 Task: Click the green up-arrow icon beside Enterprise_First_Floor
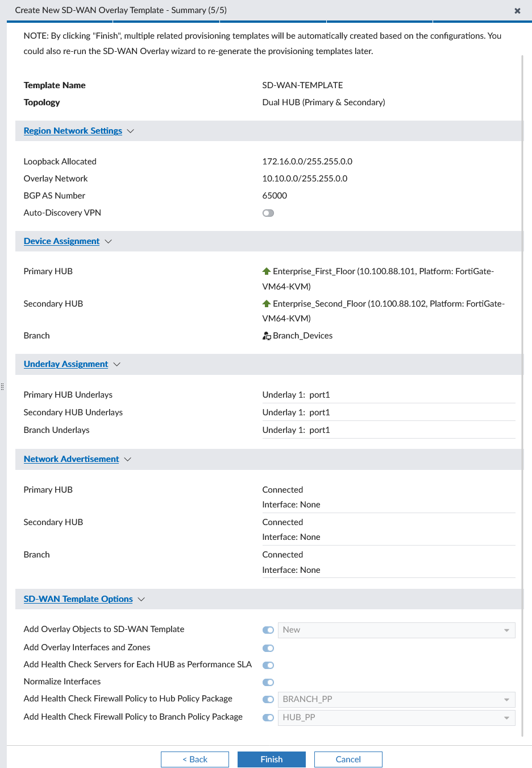(266, 271)
